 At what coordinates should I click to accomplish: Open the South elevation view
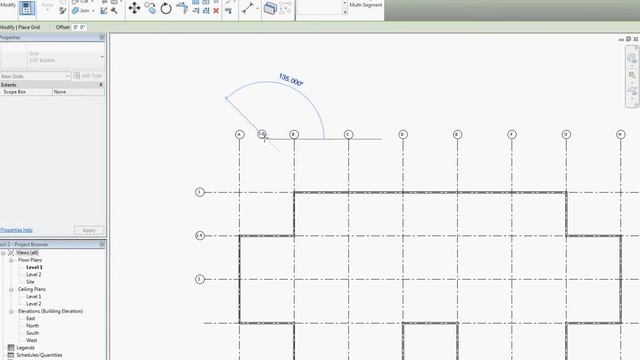32,333
